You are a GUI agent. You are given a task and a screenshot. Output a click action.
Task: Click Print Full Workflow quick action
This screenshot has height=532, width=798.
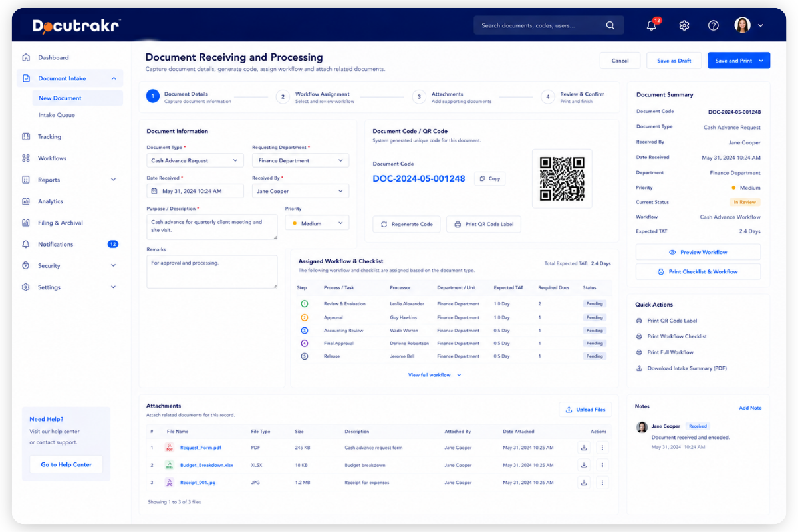coord(665,352)
